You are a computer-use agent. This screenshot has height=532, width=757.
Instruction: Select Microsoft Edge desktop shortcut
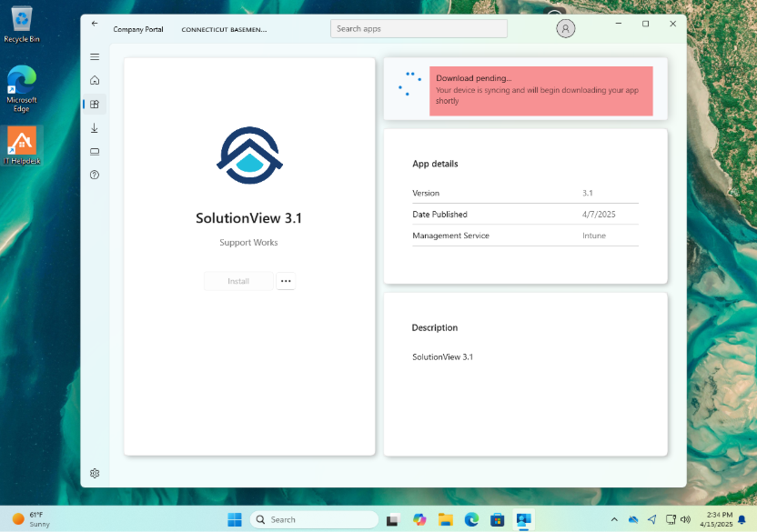point(22,89)
